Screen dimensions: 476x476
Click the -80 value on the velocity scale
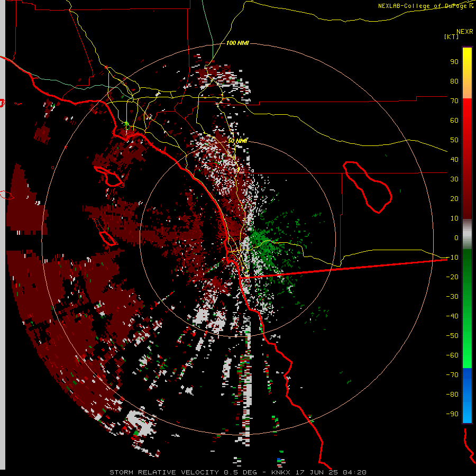pyautogui.click(x=452, y=395)
